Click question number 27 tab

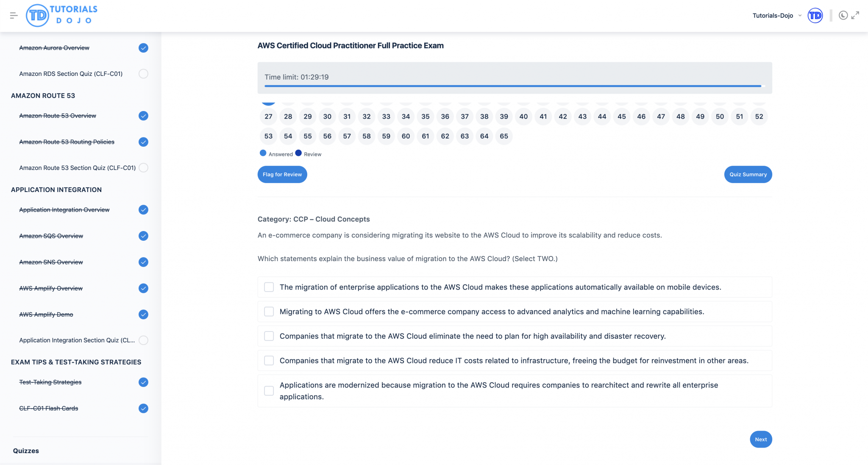point(268,117)
